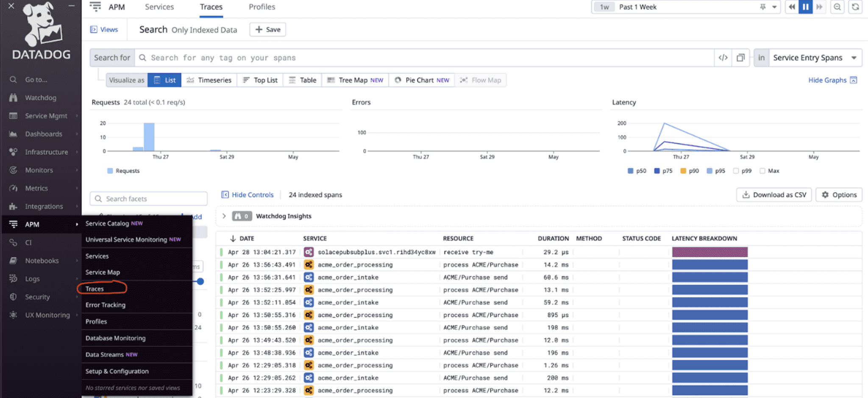Click the zoom out magnifier icon

[837, 7]
